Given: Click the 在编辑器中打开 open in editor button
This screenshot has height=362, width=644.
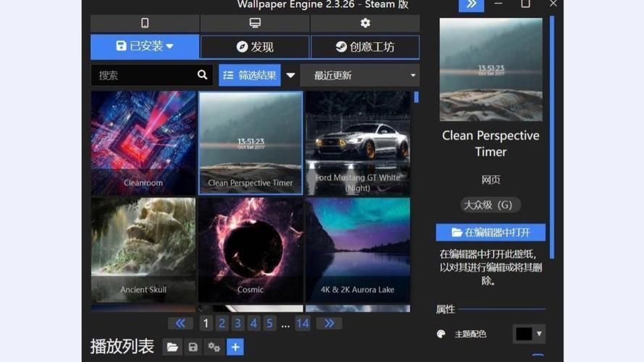Looking at the screenshot, I should (490, 232).
